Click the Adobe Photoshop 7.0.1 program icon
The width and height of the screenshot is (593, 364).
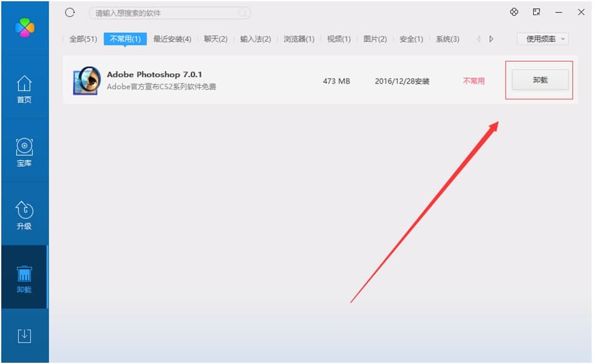coord(87,80)
